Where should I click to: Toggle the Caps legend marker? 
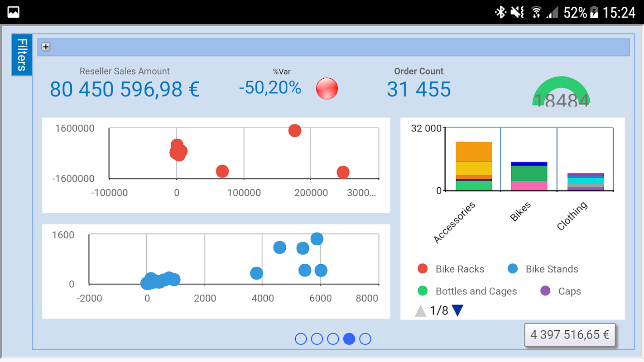(x=545, y=291)
